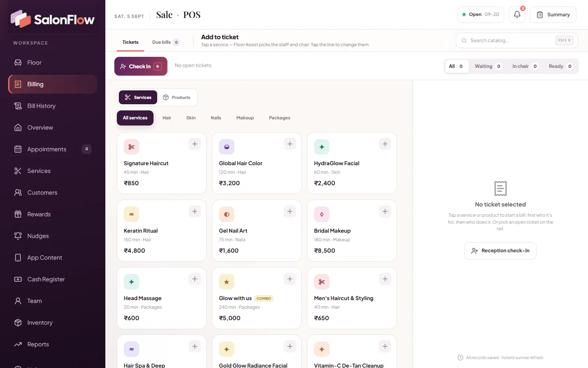Click the Open 09–20 status pill

tap(481, 15)
